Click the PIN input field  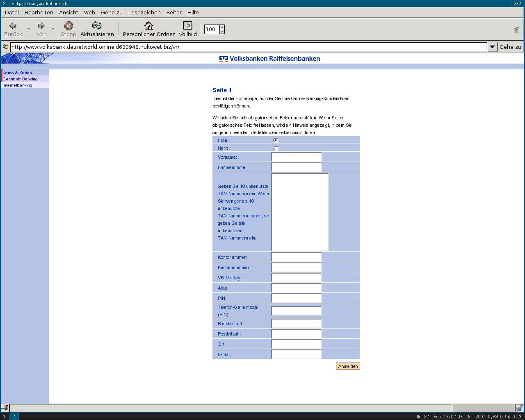(297, 298)
